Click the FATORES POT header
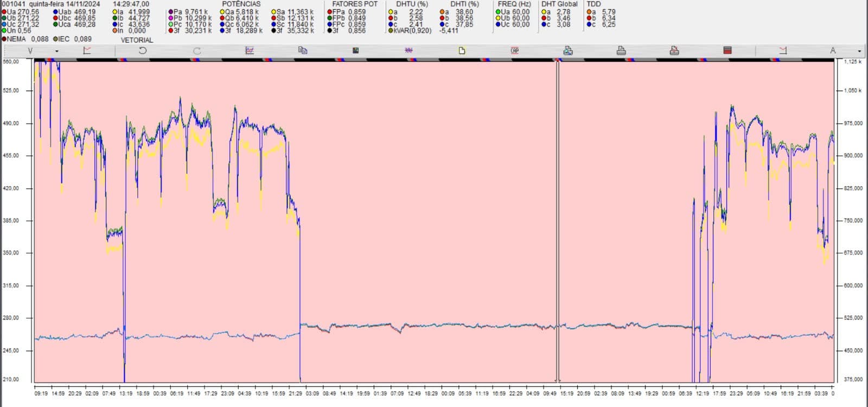Screen dimensions: 868x407 (355, 4)
